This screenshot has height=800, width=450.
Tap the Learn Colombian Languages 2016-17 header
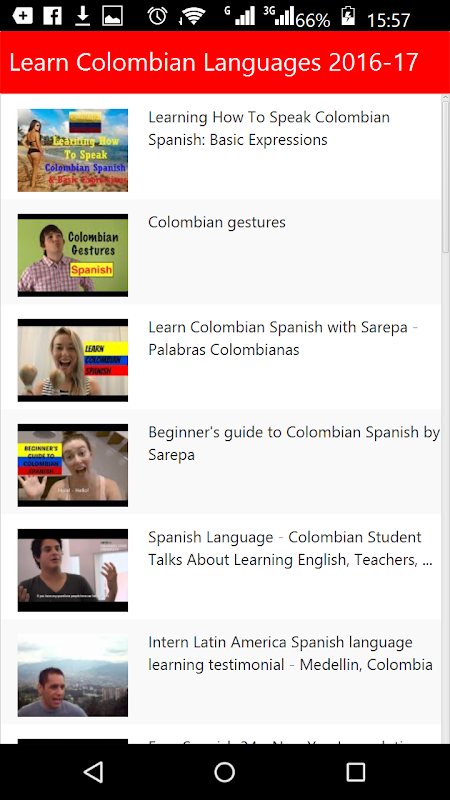(x=214, y=62)
